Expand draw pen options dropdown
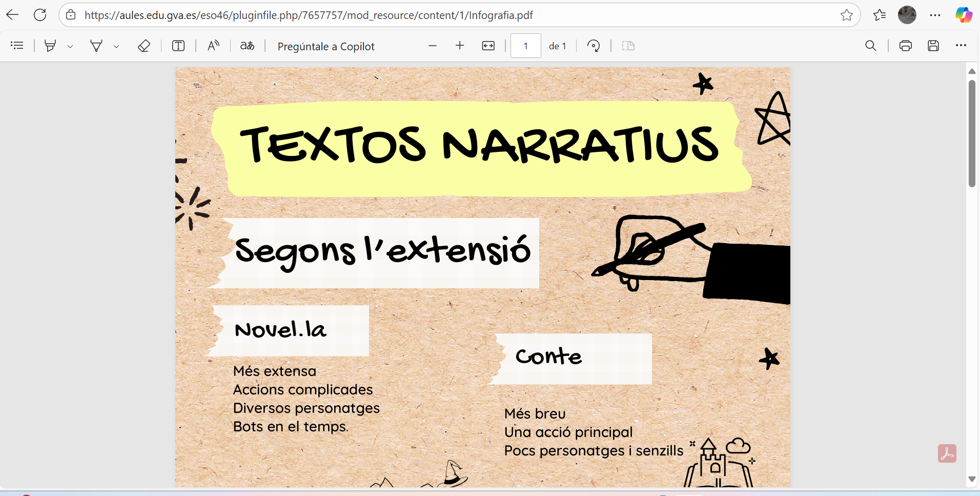The width and height of the screenshot is (980, 496). [x=116, y=46]
